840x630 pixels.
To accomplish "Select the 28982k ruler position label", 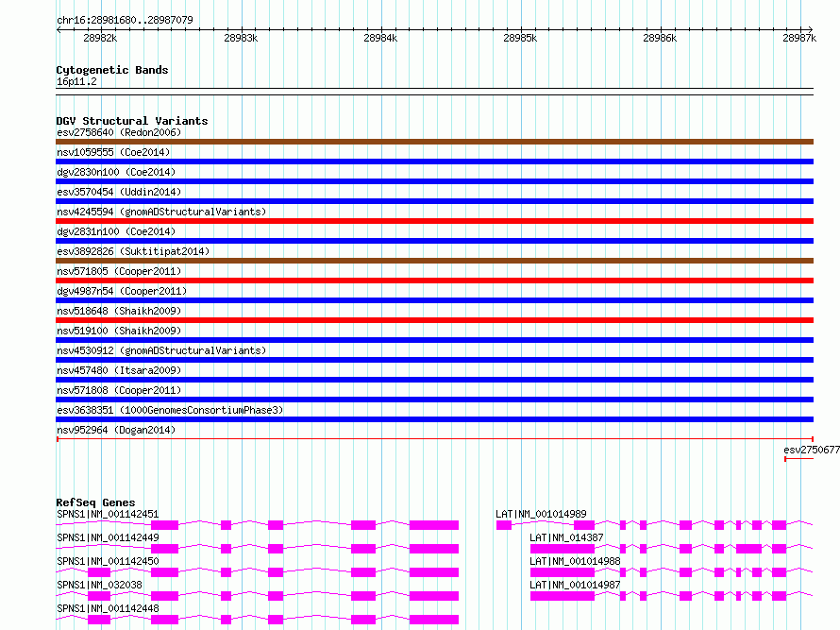I will (100, 38).
